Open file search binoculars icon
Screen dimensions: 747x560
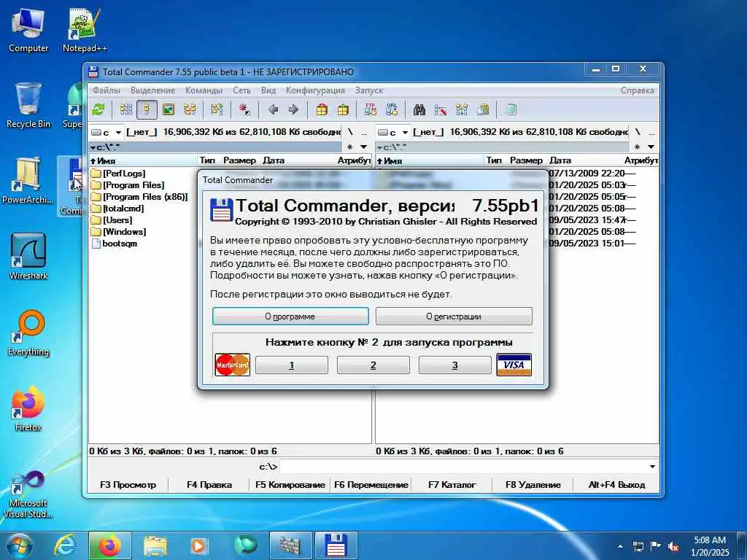click(419, 110)
